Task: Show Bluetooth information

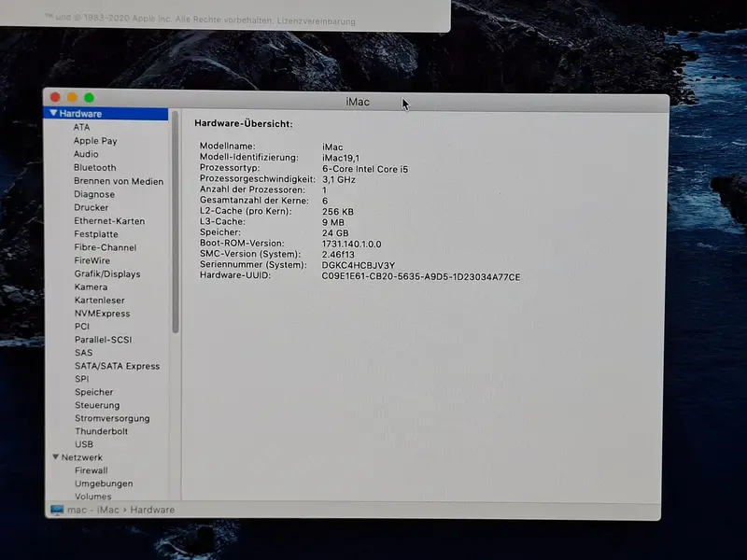Action: click(95, 168)
